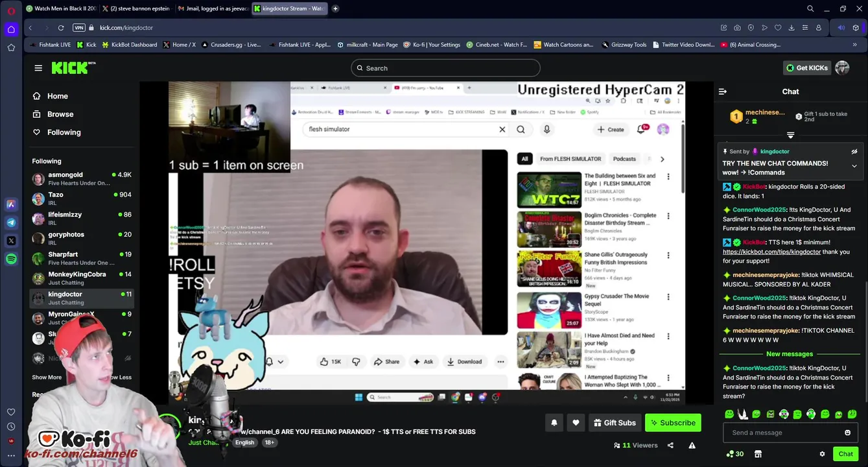This screenshot has width=868, height=467.
Task: Open the user profile avatar menu
Action: click(x=842, y=68)
